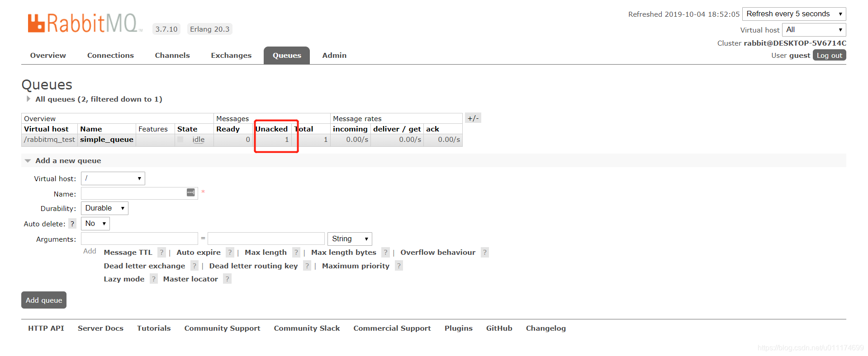Viewport: 868px width, 356px height.
Task: Sort queues by incoming rate column
Action: point(350,129)
